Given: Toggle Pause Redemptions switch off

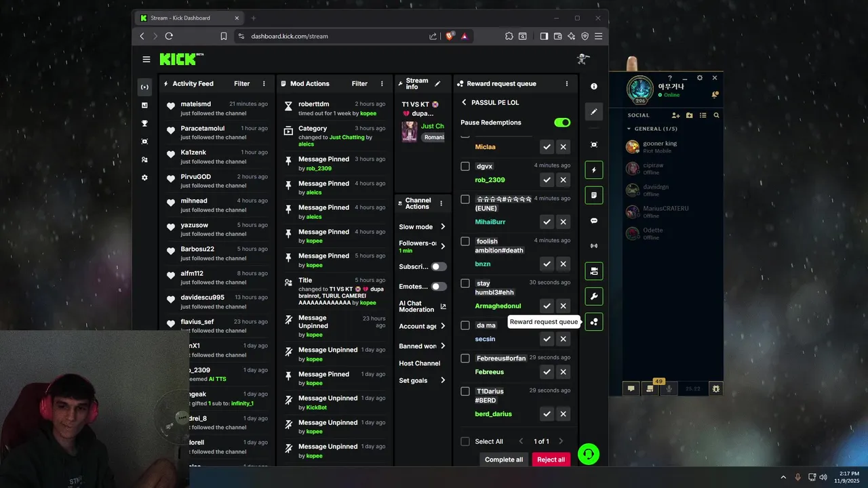Looking at the screenshot, I should coord(562,123).
